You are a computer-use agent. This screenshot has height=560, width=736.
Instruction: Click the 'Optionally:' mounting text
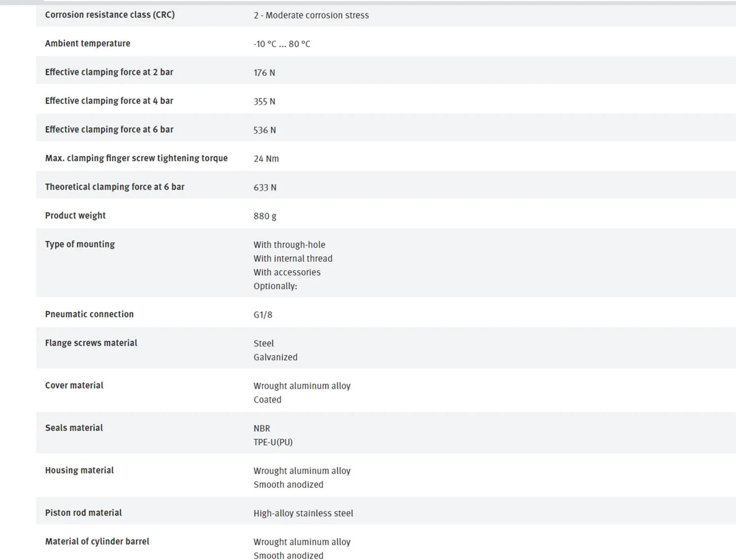275,286
